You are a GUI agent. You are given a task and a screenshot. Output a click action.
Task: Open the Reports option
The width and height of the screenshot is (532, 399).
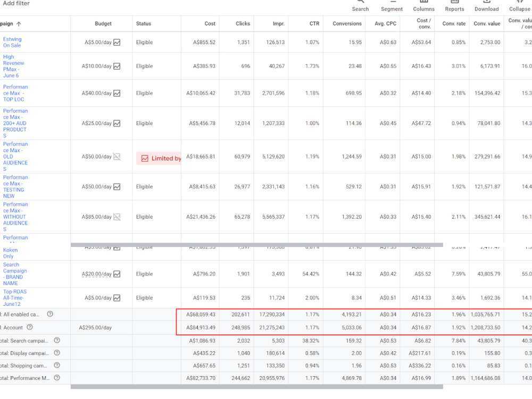(x=454, y=6)
